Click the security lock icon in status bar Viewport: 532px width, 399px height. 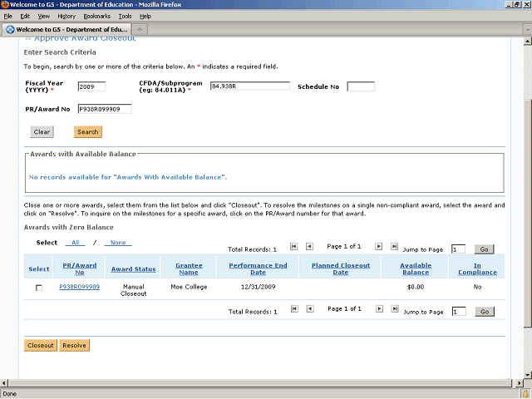click(x=526, y=394)
